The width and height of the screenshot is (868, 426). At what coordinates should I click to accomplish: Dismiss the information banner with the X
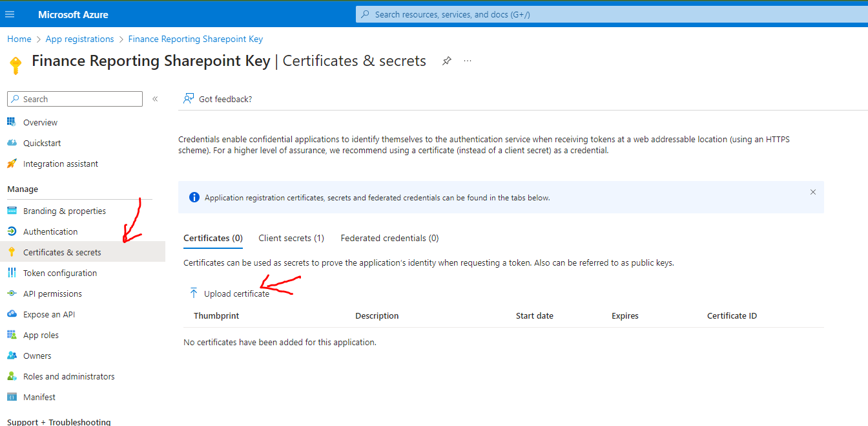pyautogui.click(x=813, y=192)
